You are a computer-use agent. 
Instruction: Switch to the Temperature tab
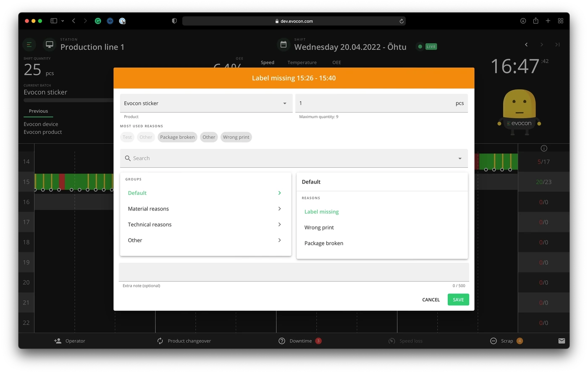[302, 63]
